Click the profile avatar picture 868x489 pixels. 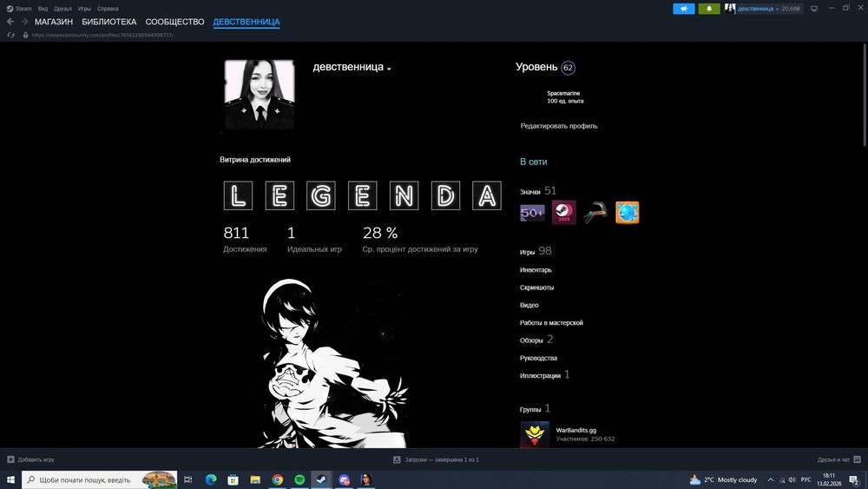[x=259, y=95]
